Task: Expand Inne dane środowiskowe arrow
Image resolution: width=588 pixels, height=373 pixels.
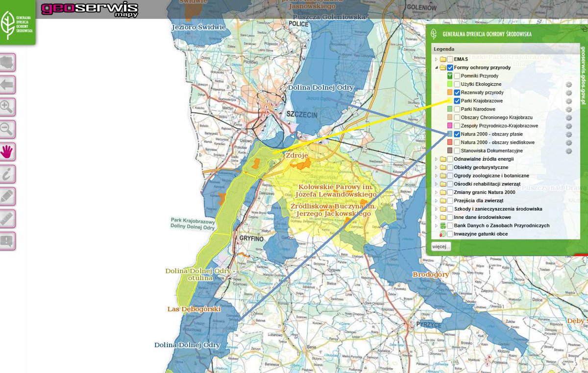Action: 436,217
